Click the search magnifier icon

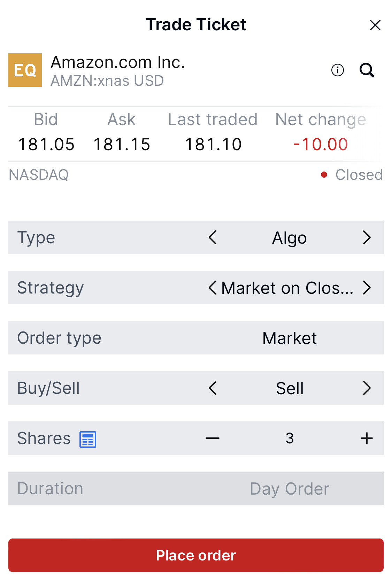367,70
